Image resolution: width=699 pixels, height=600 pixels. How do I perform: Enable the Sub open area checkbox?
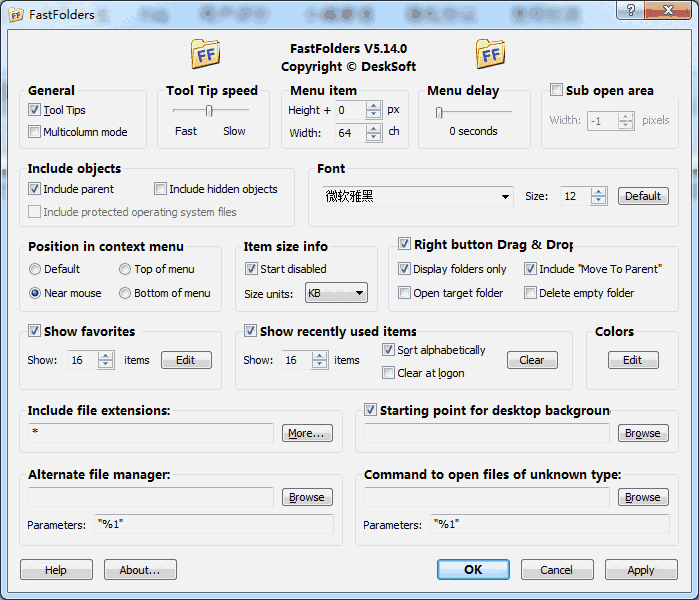556,90
